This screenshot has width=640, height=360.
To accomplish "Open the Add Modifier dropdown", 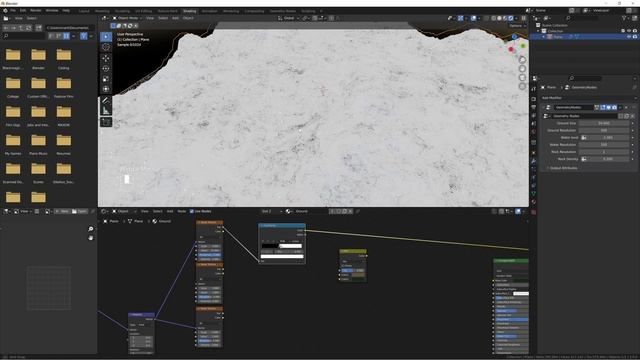I will 589,98.
